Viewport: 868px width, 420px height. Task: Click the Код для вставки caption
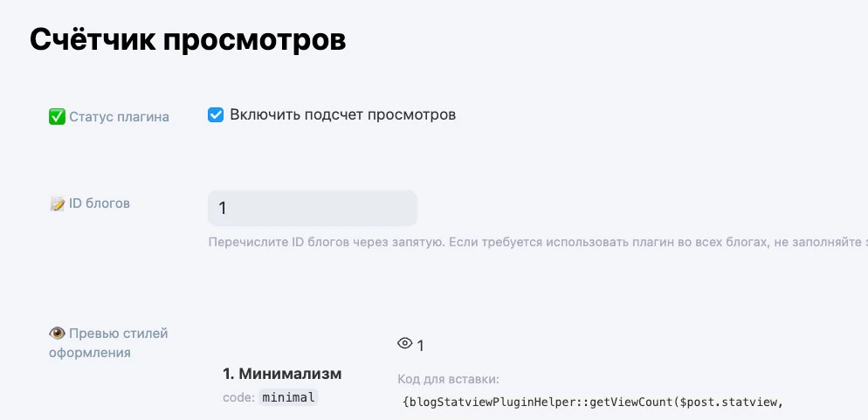coord(447,379)
